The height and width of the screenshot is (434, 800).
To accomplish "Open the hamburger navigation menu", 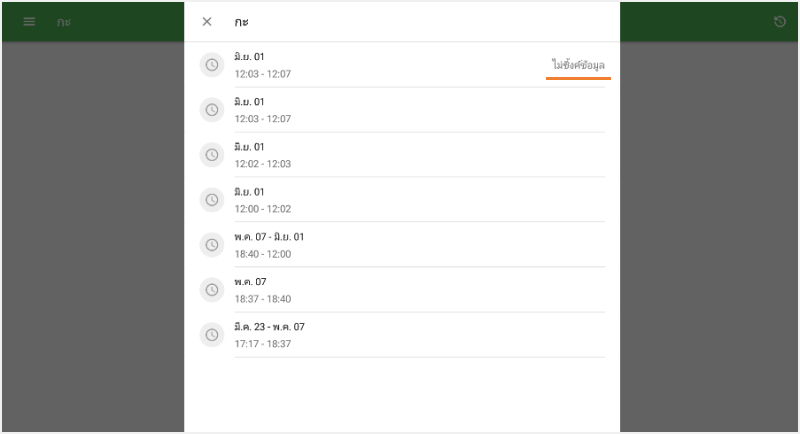I will tap(29, 21).
